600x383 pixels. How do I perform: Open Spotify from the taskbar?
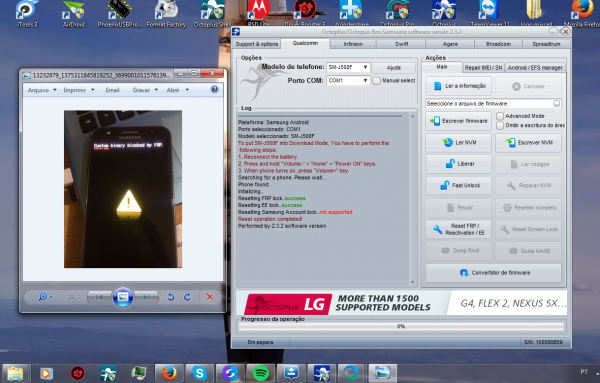point(261,373)
